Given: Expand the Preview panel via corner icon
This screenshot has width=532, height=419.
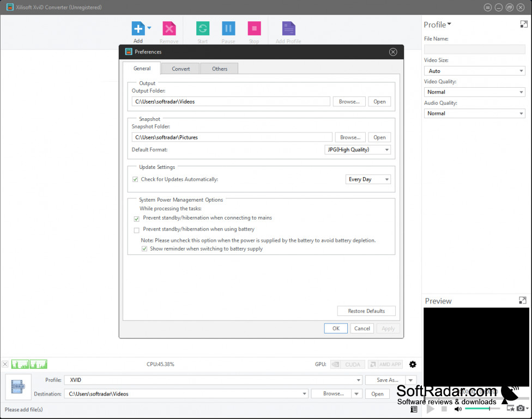Looking at the screenshot, I should [523, 300].
